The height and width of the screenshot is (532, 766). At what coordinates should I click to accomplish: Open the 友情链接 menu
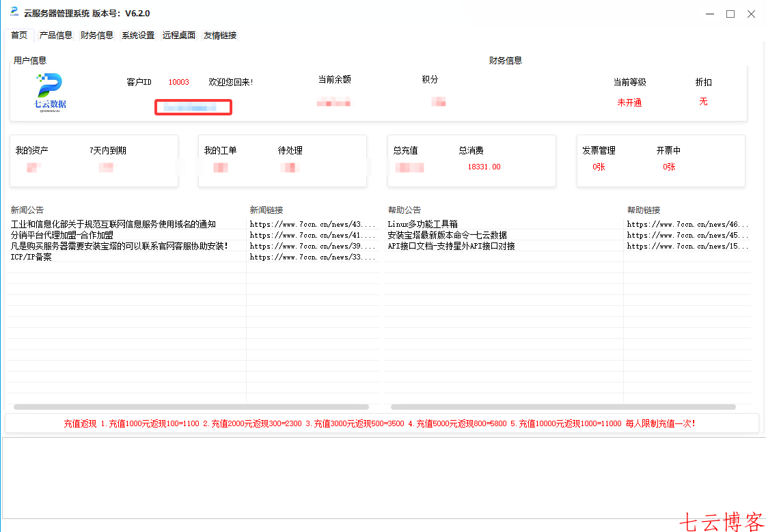pos(221,35)
